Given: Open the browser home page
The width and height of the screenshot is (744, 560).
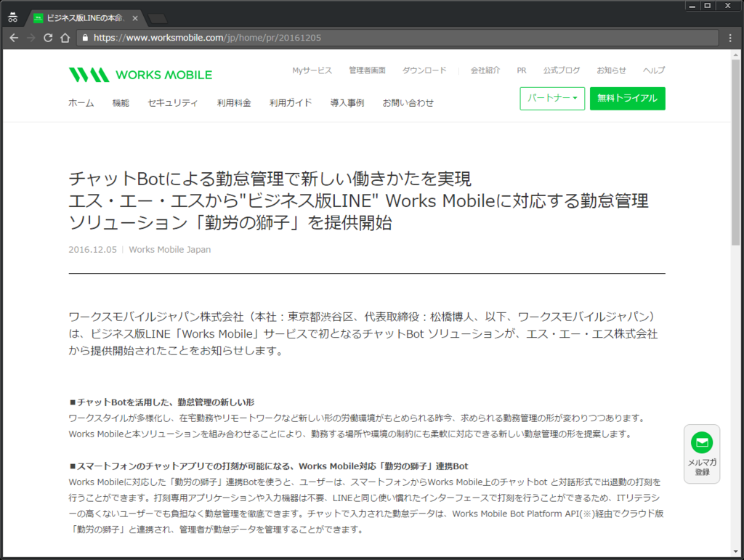Looking at the screenshot, I should tap(65, 38).
